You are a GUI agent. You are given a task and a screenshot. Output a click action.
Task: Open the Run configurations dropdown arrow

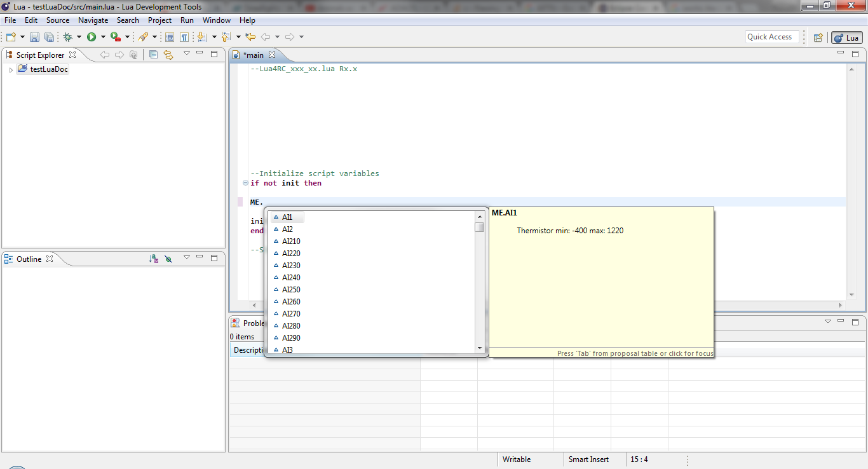click(102, 37)
